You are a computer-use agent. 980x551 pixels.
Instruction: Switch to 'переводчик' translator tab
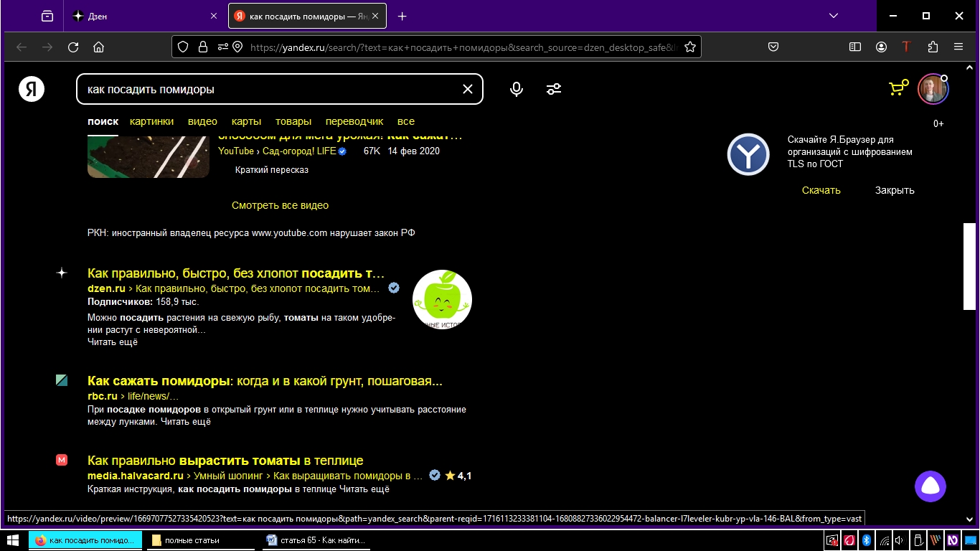[x=354, y=121]
